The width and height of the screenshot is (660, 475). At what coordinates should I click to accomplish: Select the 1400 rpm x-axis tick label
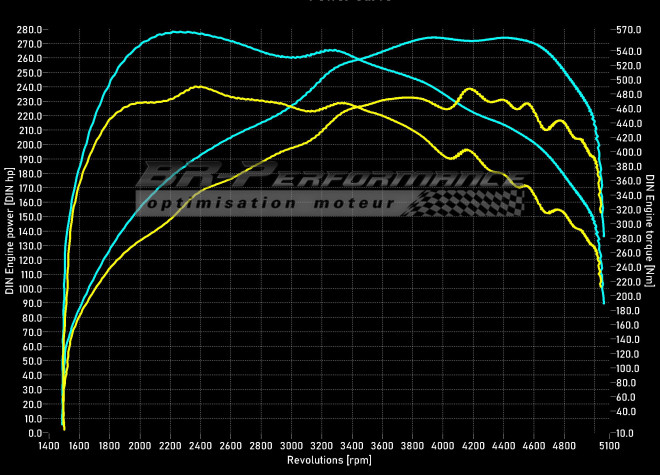(49, 447)
